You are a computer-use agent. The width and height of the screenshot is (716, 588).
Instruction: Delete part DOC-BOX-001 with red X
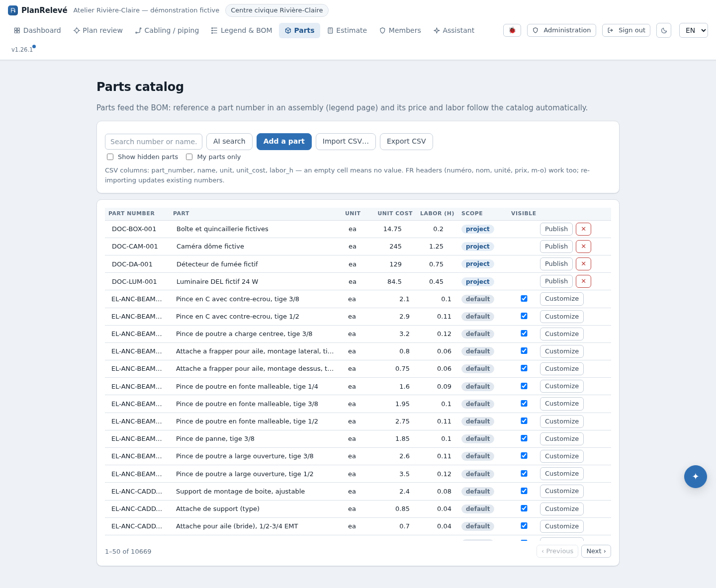[583, 229]
